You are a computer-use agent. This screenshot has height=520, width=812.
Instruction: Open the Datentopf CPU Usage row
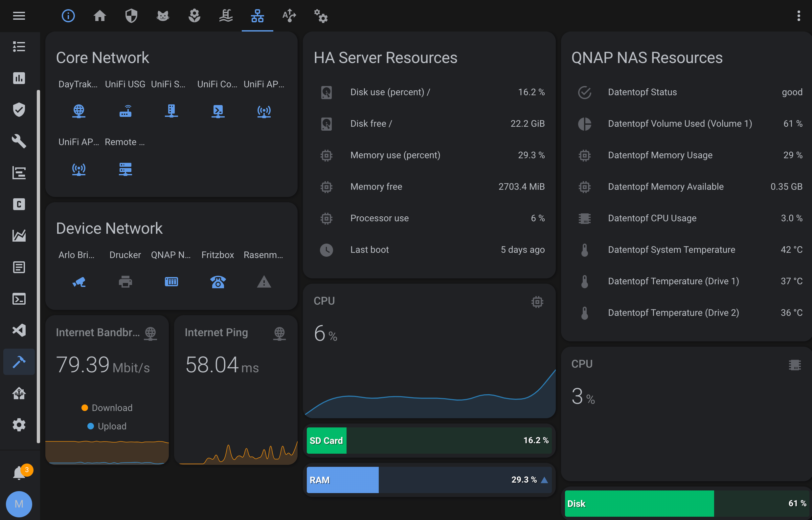coord(687,218)
